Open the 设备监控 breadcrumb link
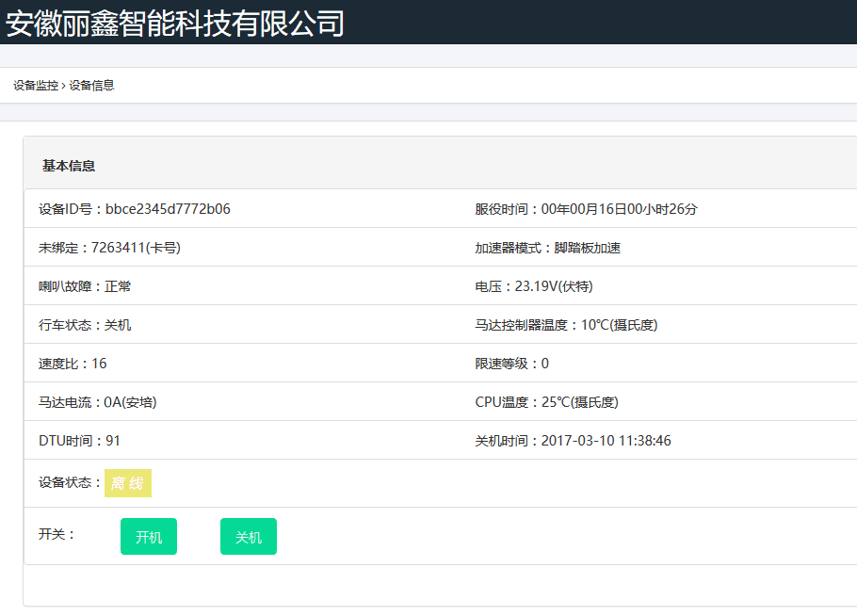This screenshot has height=616, width=857. 36,86
